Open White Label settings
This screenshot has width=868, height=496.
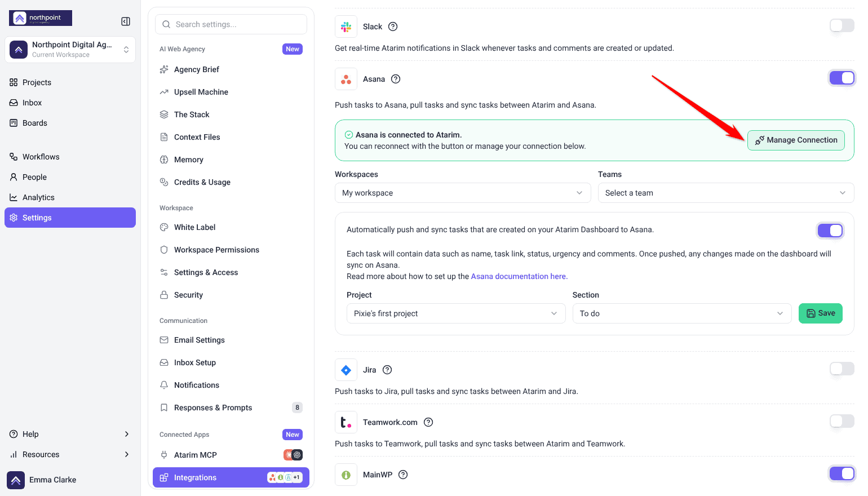231,227
